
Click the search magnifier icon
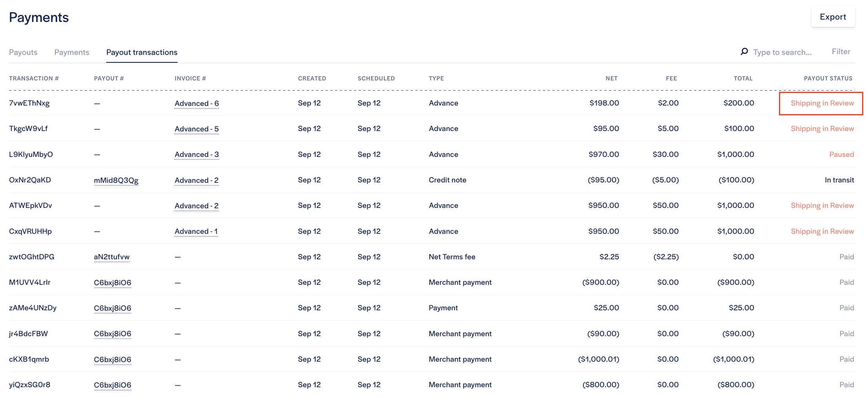pyautogui.click(x=744, y=52)
